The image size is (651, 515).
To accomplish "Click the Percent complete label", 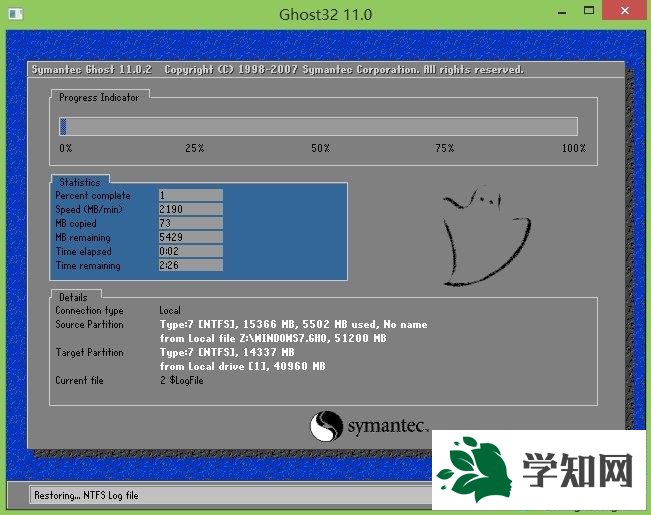I will [x=93, y=196].
